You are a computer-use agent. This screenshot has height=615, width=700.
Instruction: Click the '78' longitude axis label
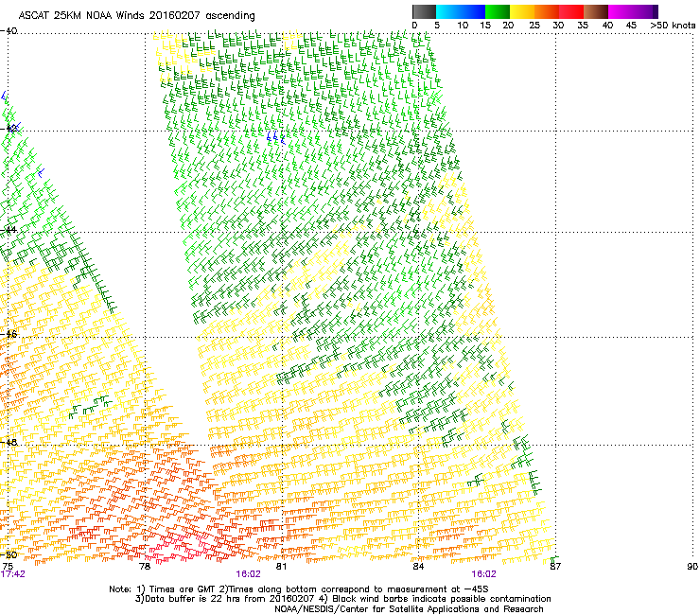tap(145, 566)
